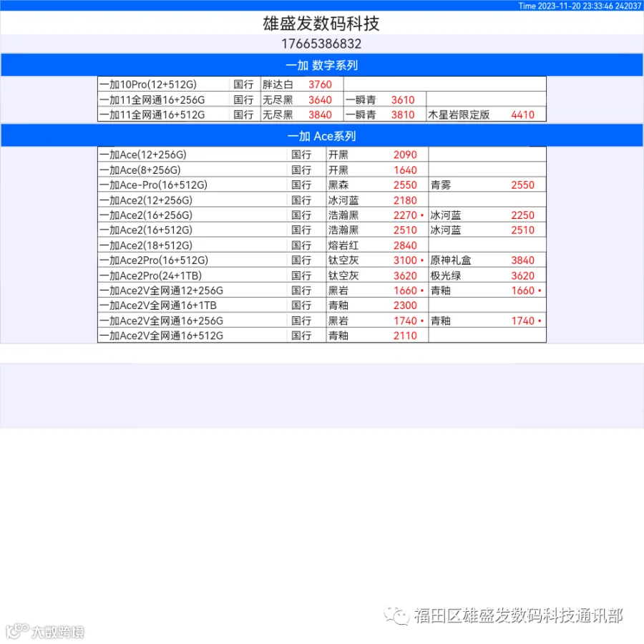Select the price 2180
The width and height of the screenshot is (644, 644).
(x=405, y=200)
